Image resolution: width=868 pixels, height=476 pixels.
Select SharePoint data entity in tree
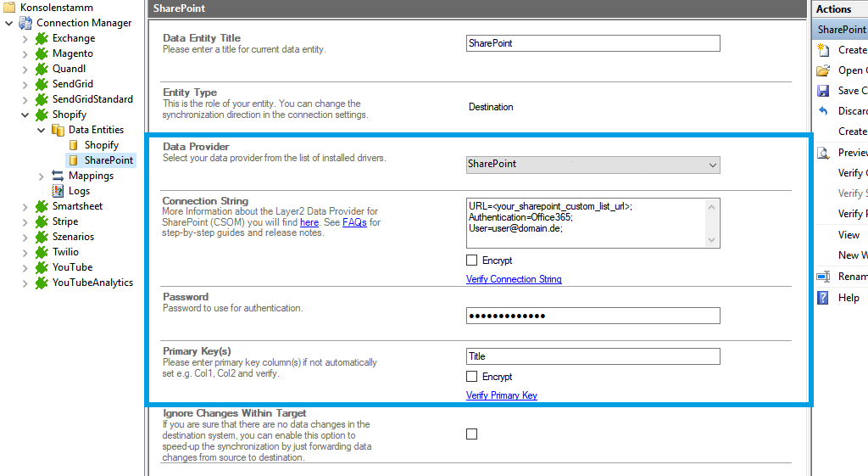(x=108, y=160)
